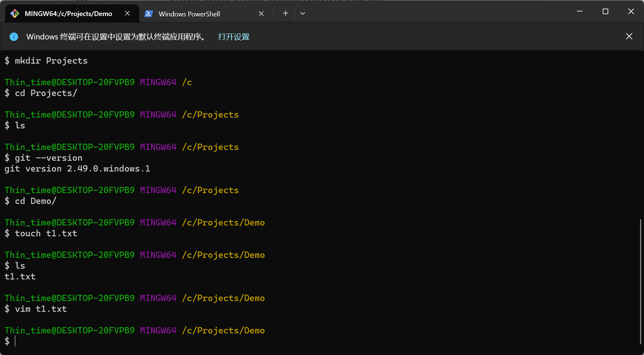Click the mkdir Projects command line
Viewport: 644px width, 355px height.
click(51, 61)
